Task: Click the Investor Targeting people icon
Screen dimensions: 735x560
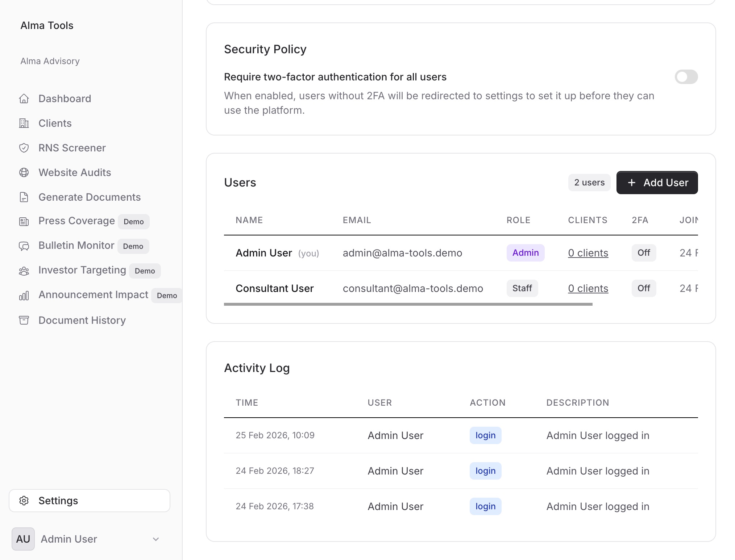Action: click(24, 271)
